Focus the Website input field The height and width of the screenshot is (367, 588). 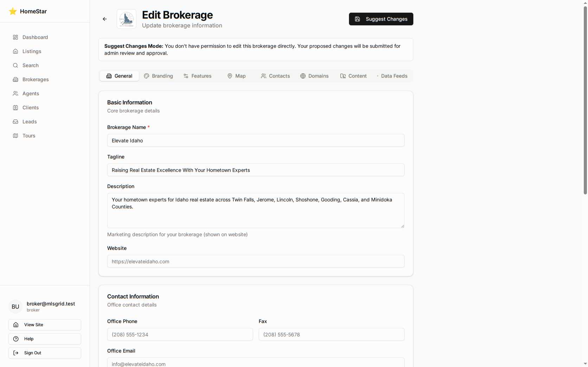coord(256,262)
